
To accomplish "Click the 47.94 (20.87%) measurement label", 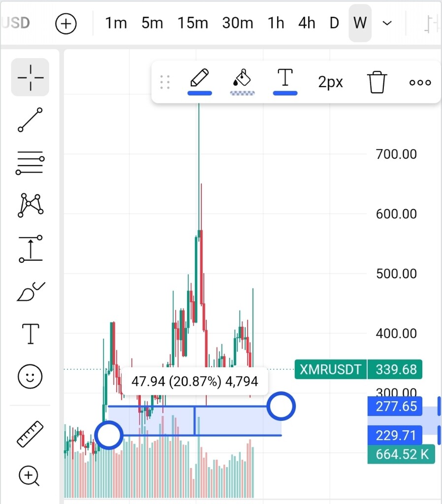I will point(195,381).
